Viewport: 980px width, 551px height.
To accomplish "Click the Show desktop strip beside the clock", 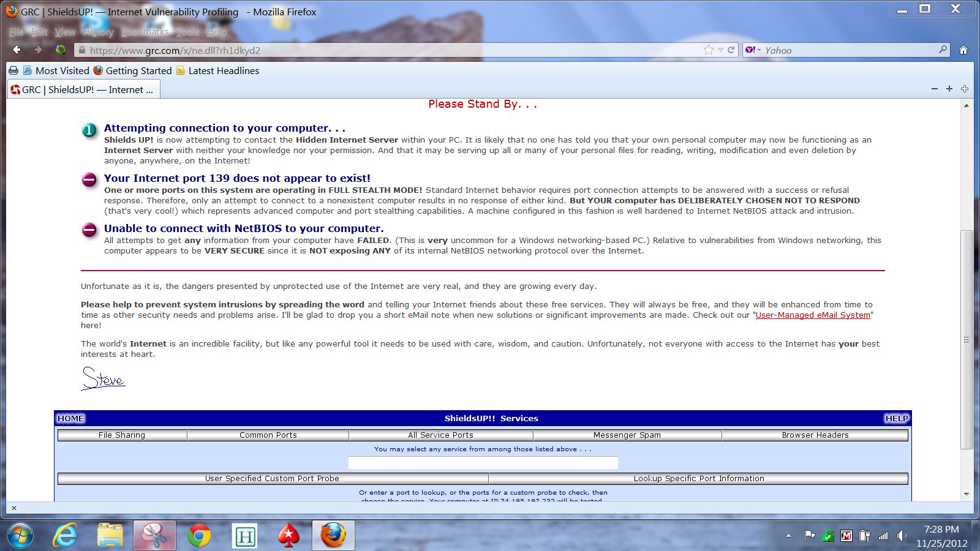I will 976,536.
